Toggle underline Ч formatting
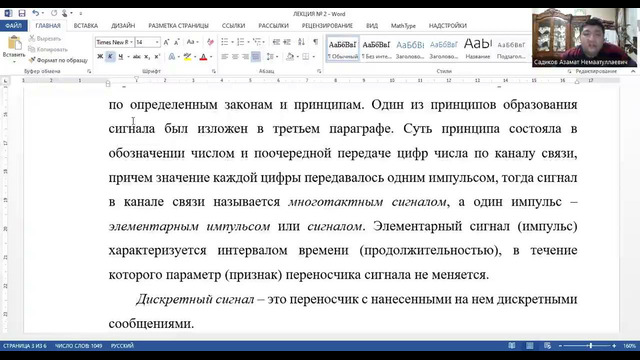 tap(120, 57)
